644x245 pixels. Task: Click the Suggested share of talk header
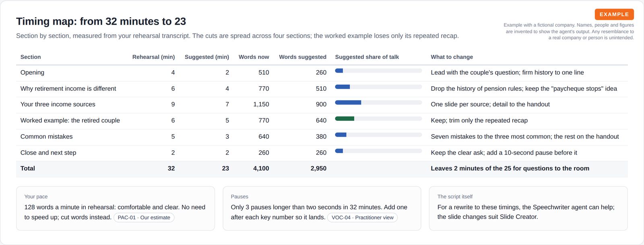pyautogui.click(x=367, y=57)
